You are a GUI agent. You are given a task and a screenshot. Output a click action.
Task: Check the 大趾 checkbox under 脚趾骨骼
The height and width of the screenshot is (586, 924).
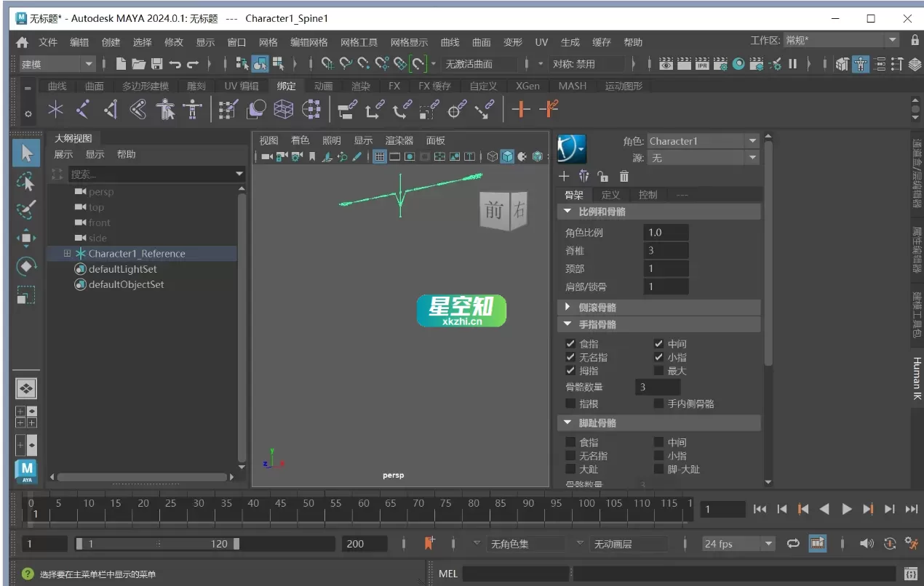click(571, 469)
